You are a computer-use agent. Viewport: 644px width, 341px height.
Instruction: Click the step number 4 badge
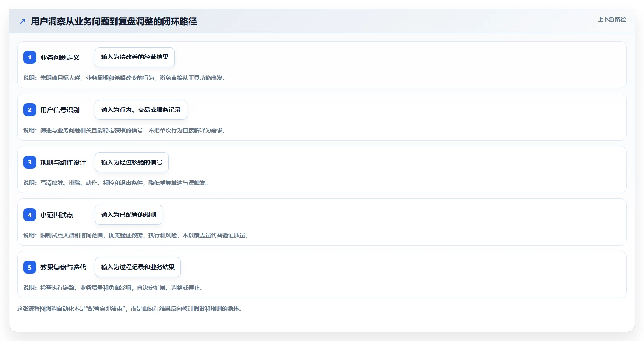point(30,215)
